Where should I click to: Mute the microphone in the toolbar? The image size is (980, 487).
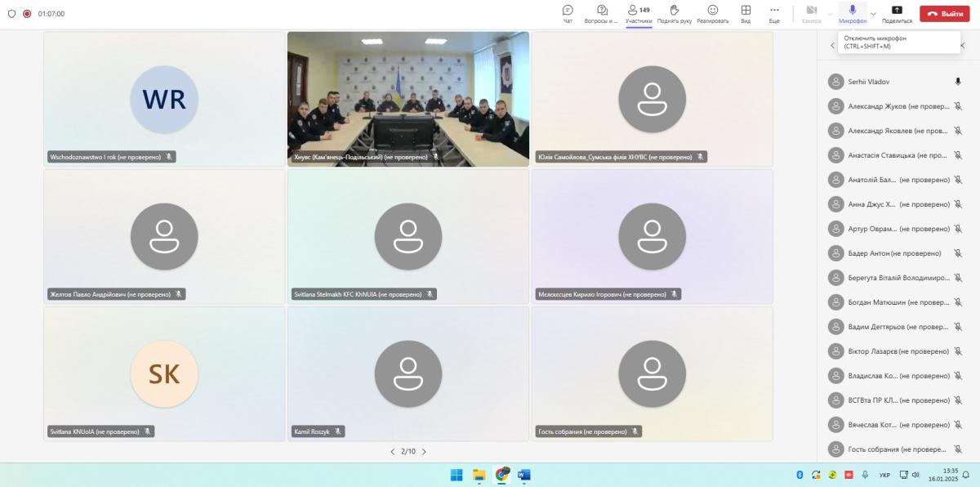853,13
